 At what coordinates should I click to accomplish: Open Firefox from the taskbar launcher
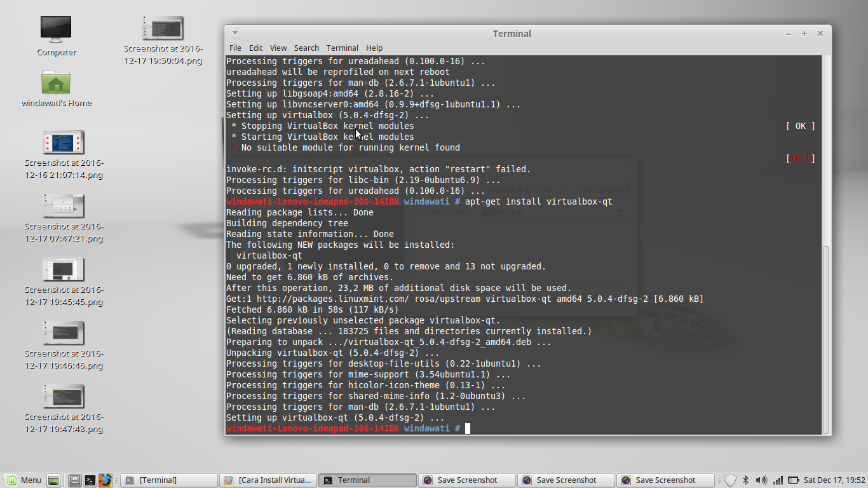click(x=105, y=480)
